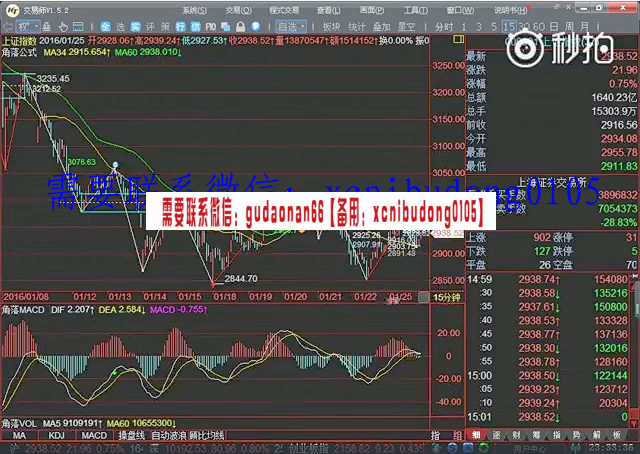Click the 星空 button
The height and width of the screenshot is (454, 640).
click(407, 27)
